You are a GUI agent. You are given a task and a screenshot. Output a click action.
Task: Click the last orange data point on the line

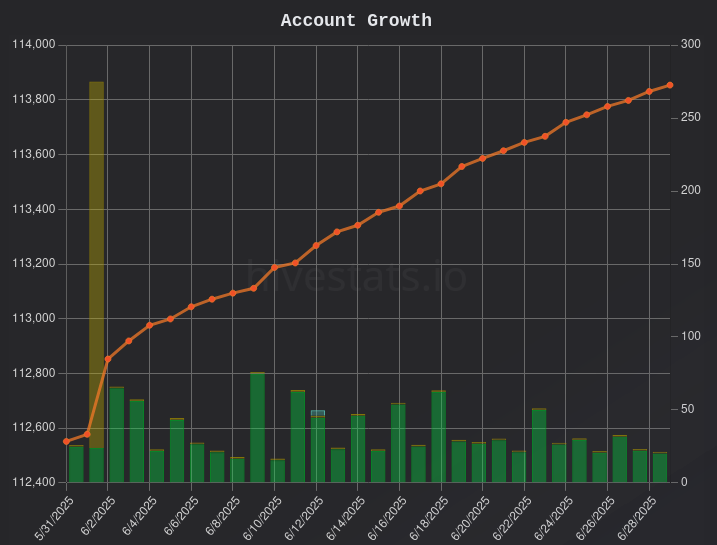click(670, 85)
